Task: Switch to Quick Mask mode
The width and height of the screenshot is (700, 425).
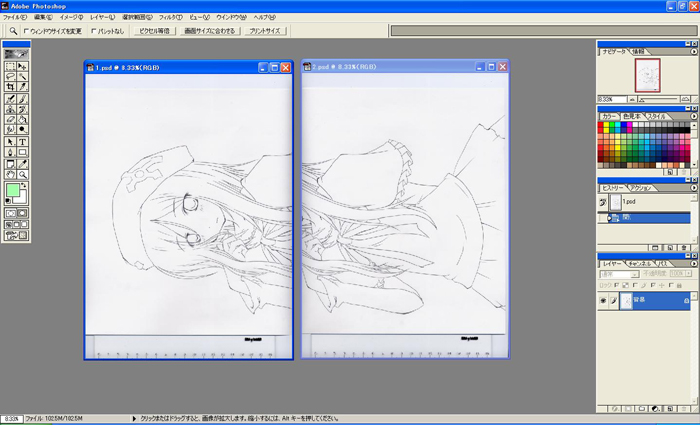Action: click(22, 213)
